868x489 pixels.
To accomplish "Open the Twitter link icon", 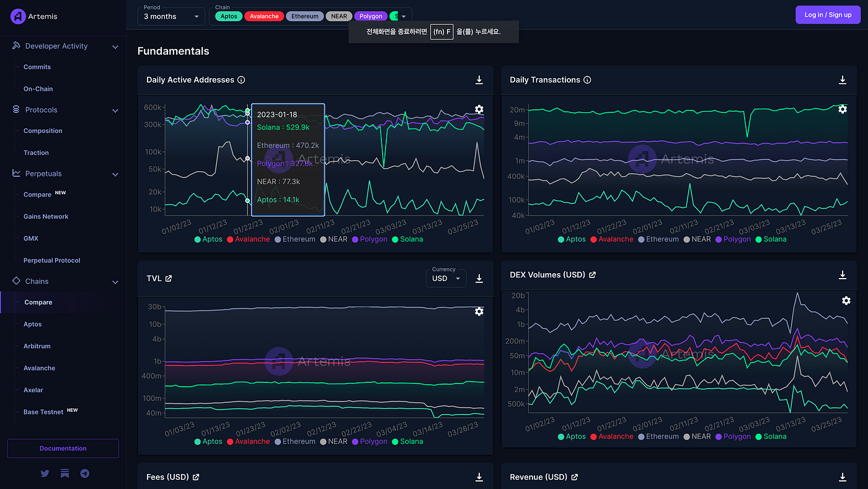I will [x=45, y=473].
